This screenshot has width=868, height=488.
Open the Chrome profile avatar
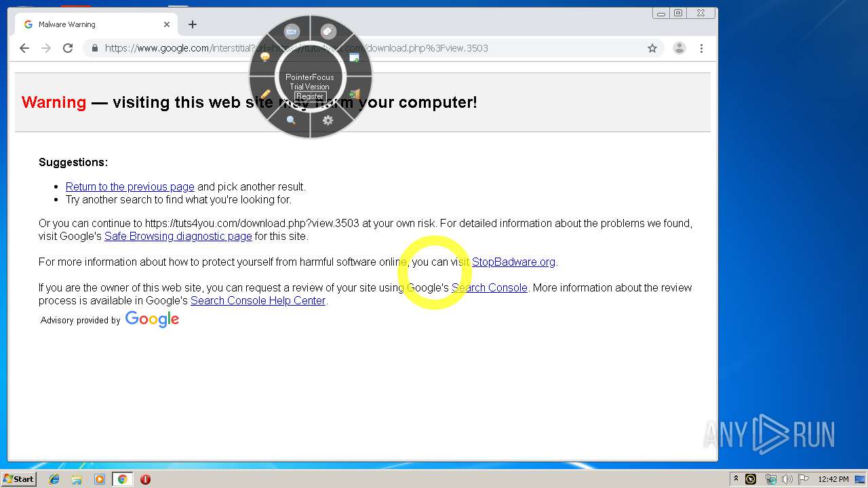(x=679, y=48)
